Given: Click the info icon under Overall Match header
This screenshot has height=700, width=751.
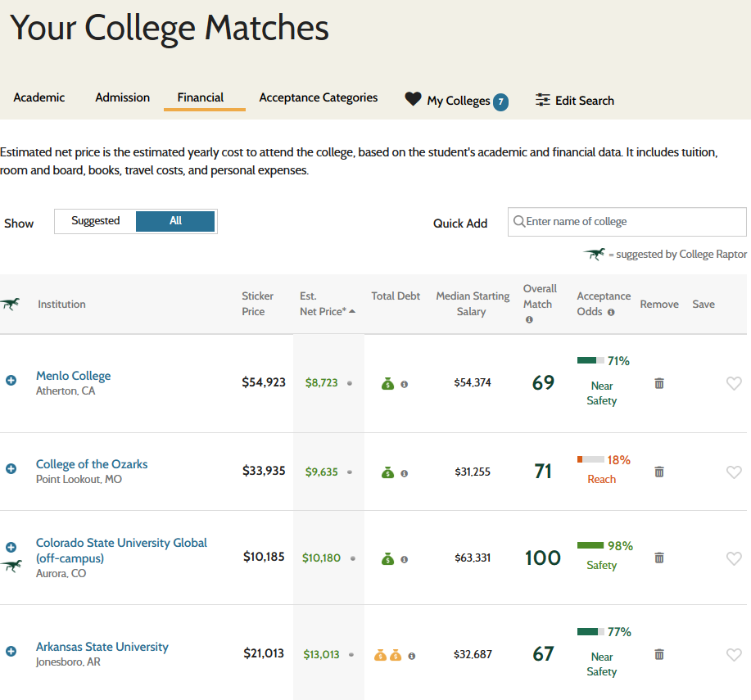Looking at the screenshot, I should click(x=530, y=319).
